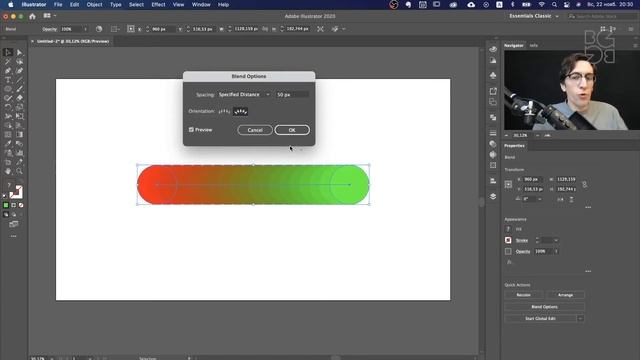The width and height of the screenshot is (640, 360).
Task: Choose Align to Page orientation
Action: click(x=224, y=111)
